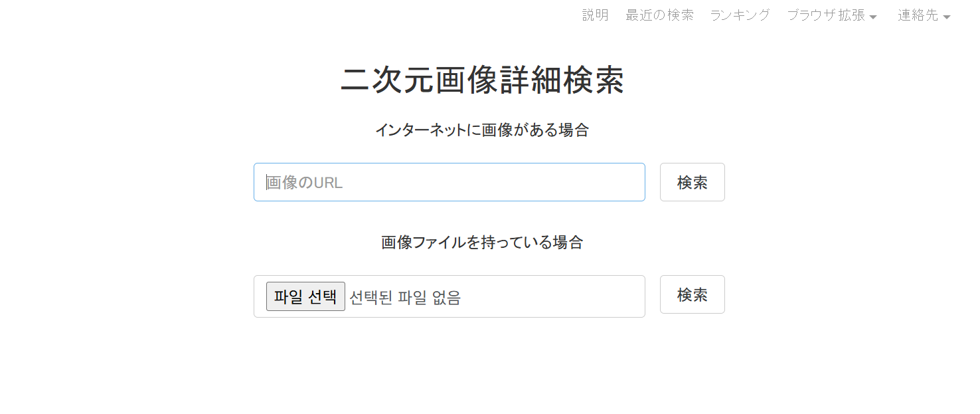Go to 最近の検索 in navigation
Screen dimensions: 980x414
point(659,15)
